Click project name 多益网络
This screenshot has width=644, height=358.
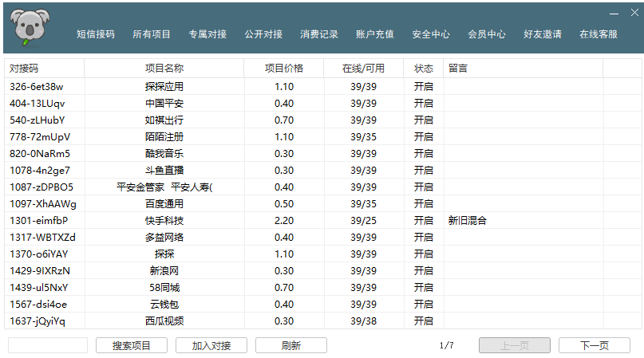point(164,238)
